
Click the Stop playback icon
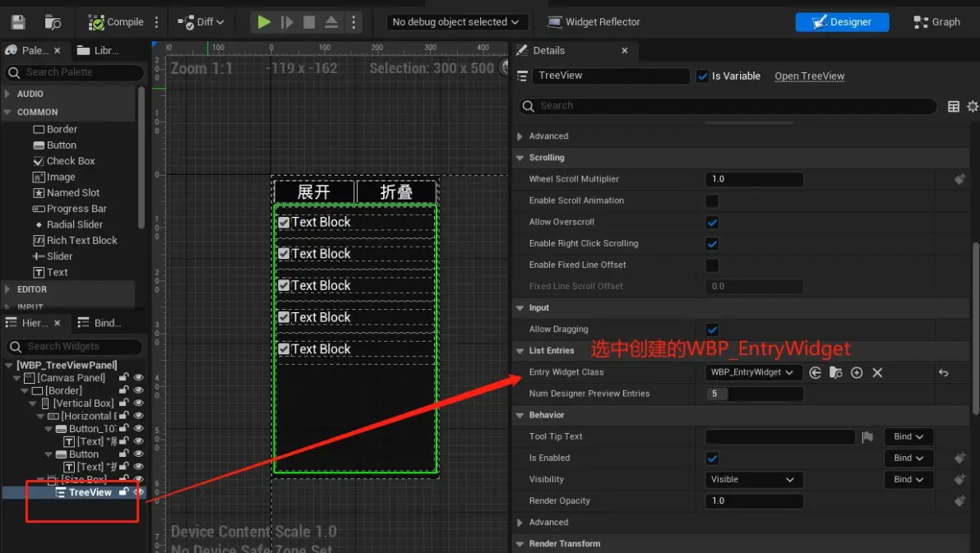pyautogui.click(x=309, y=22)
